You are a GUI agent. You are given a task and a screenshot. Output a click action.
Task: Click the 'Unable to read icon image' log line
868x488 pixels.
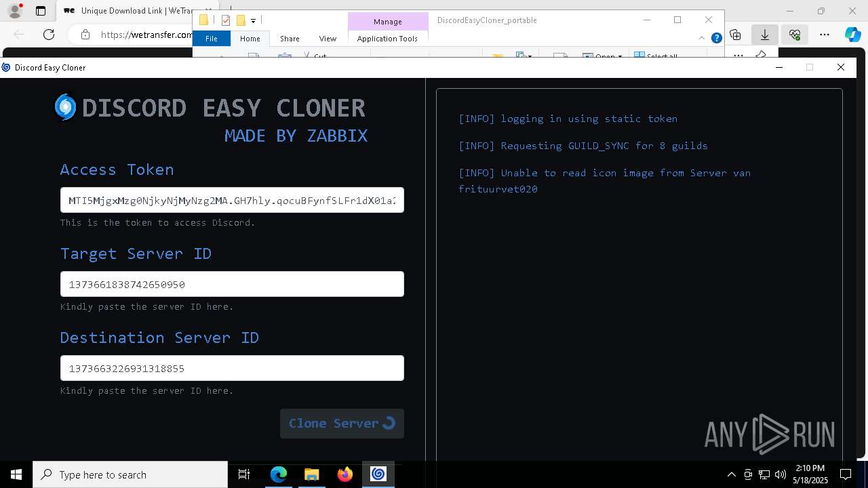tap(604, 181)
